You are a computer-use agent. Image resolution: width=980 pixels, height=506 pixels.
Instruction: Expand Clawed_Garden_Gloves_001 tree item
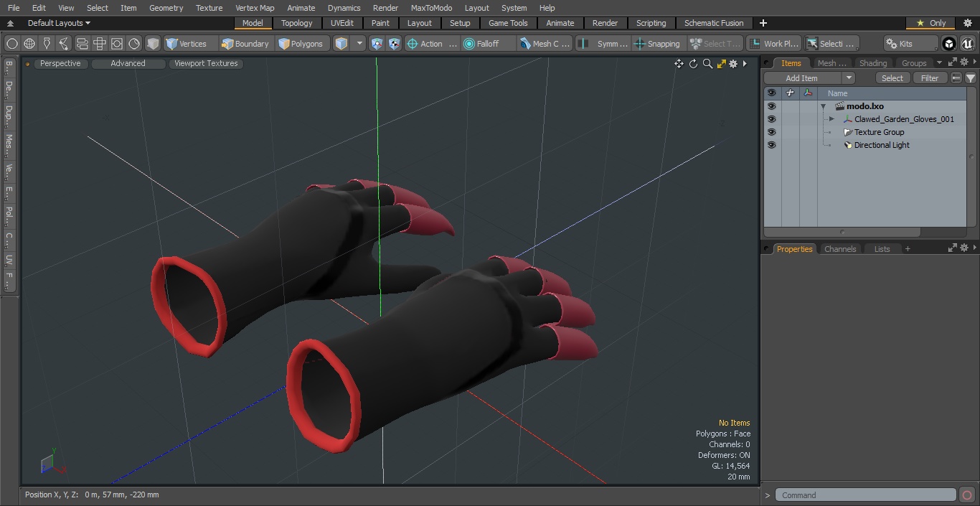pyautogui.click(x=831, y=119)
